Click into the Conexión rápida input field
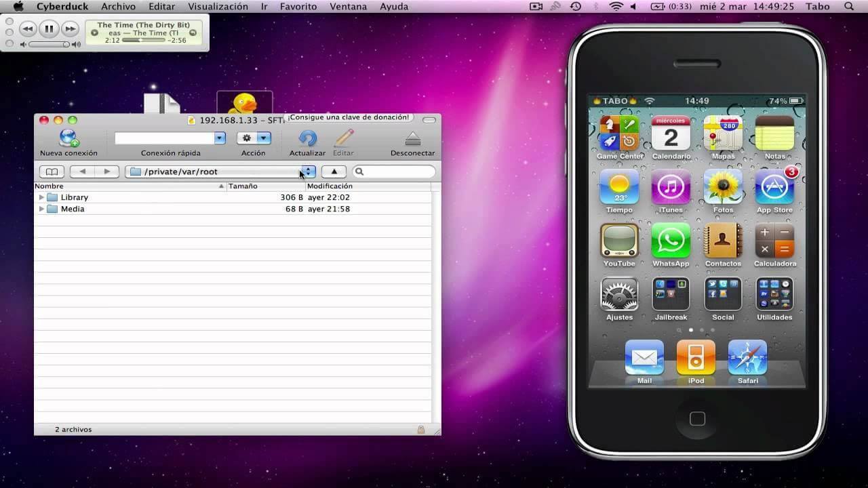Screen dimensions: 868x488 point(164,138)
